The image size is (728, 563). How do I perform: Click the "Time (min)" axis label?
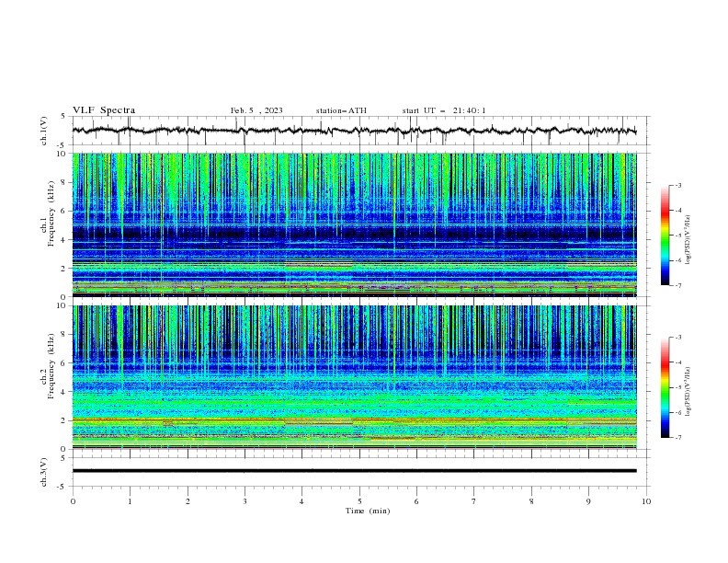click(x=368, y=511)
